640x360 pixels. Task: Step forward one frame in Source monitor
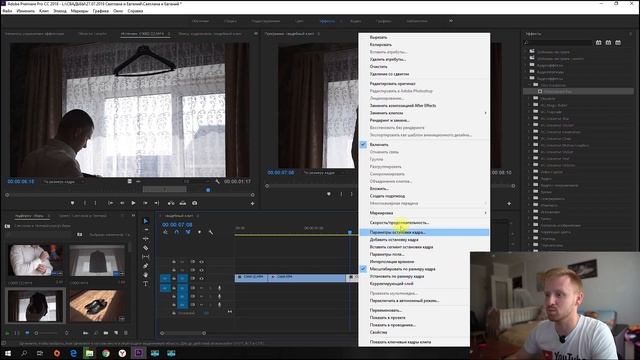tap(145, 203)
